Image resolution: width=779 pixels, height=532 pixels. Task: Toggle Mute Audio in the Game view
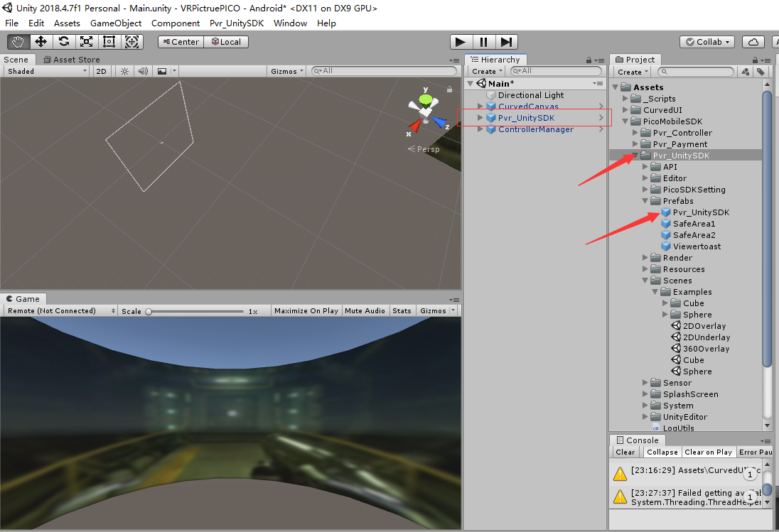pyautogui.click(x=365, y=310)
